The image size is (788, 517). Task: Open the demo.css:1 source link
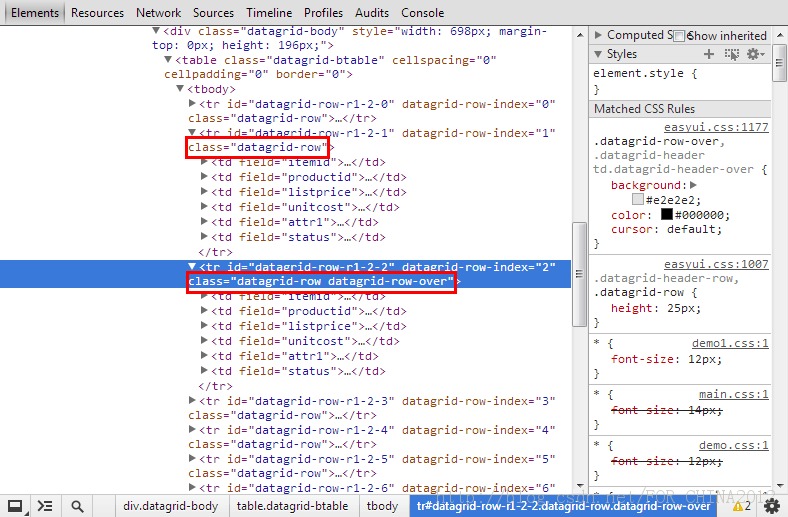[734, 445]
